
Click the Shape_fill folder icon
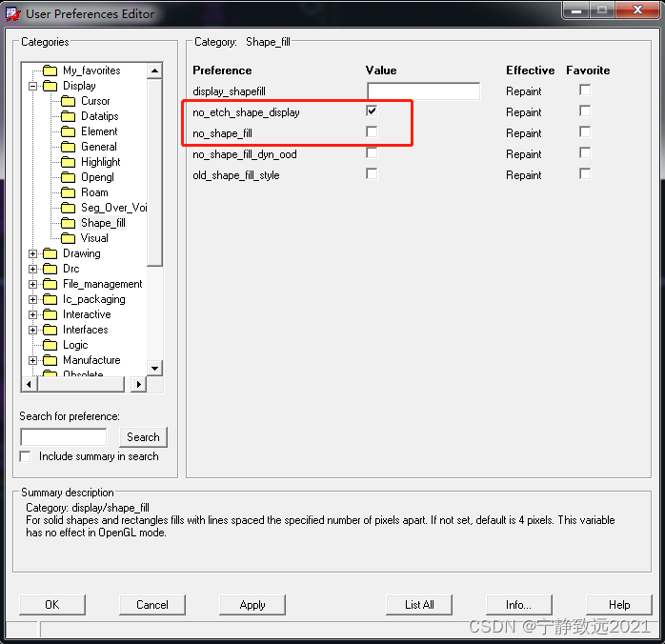click(69, 223)
